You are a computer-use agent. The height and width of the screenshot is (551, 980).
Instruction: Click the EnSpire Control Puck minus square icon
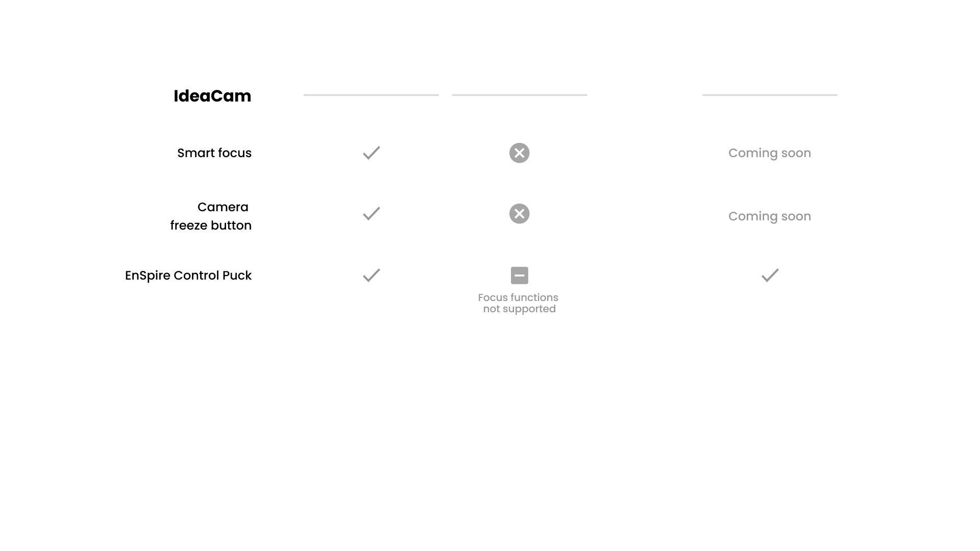(520, 275)
